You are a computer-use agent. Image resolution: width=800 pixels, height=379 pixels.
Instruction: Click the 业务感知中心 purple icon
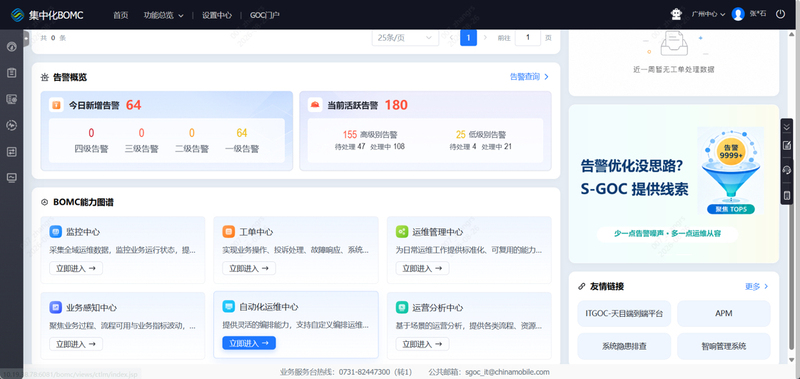56,308
